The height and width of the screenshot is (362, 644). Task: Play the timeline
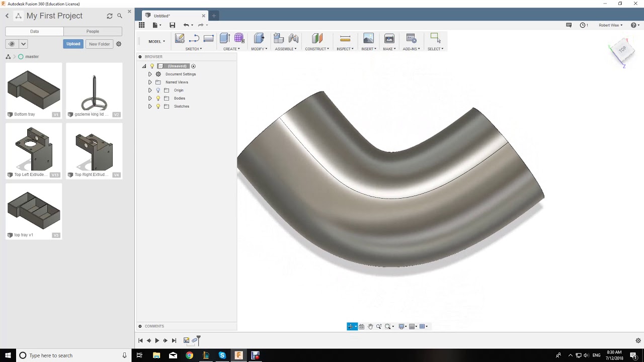pyautogui.click(x=157, y=340)
